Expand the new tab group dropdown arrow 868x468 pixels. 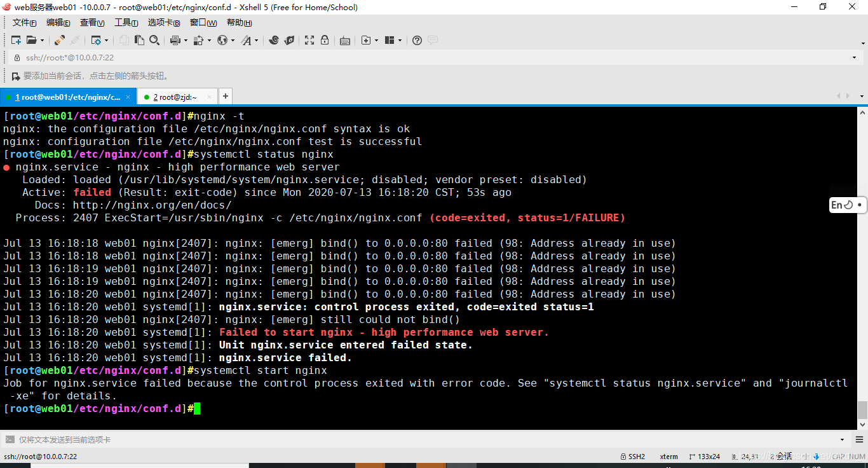376,40
